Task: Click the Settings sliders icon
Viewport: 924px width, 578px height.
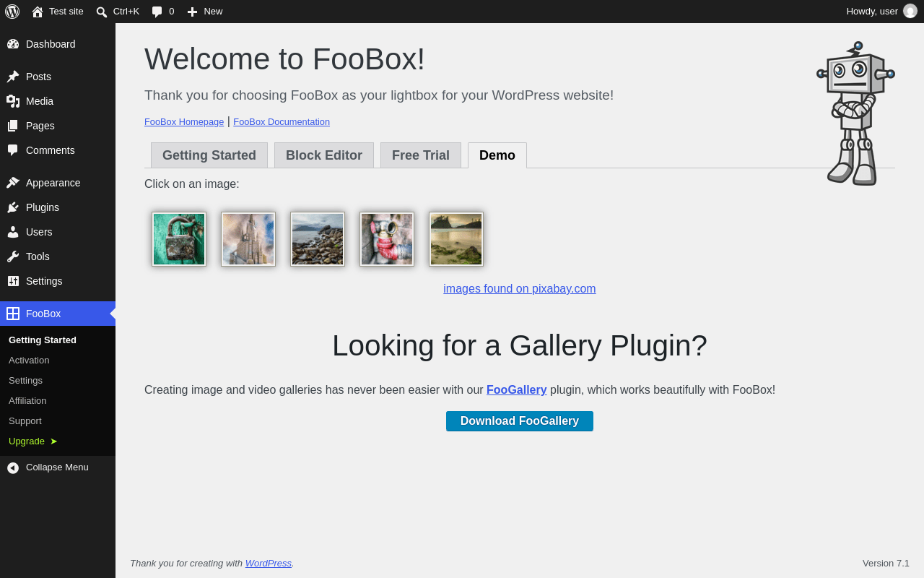Action: [13, 281]
